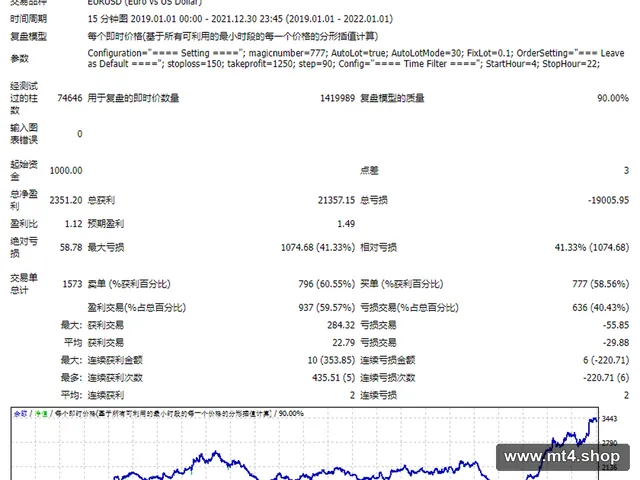Click max drawdown value 1074.68 (41.33%)
Viewport: 640px width, 480px height.
pyautogui.click(x=318, y=247)
